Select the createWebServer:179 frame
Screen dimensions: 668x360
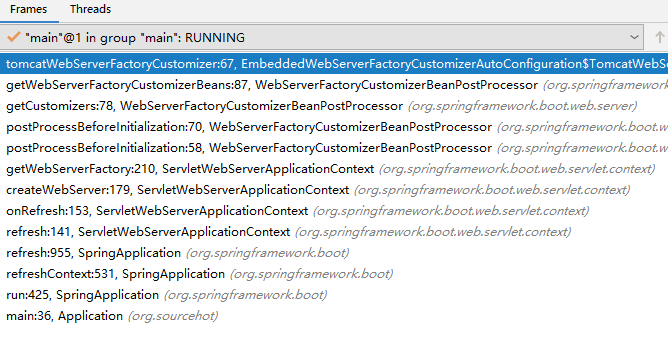334,190
